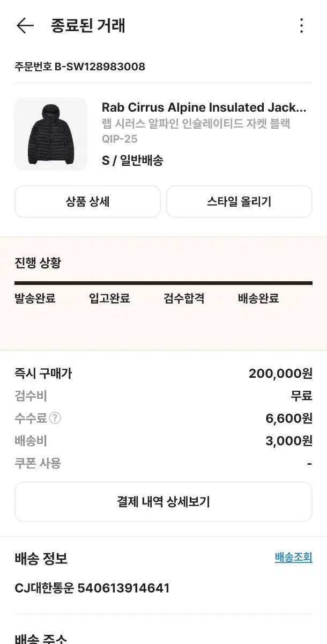
Task: Tap the 입고완료 progress step
Action: 109,298
